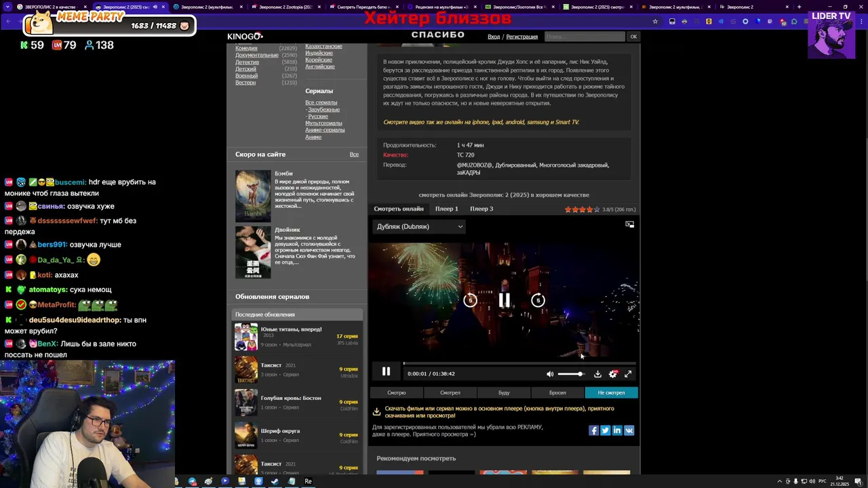This screenshot has height=488, width=868.
Task: Open the Юные титаны, вперед! update entry
Action: coord(297,337)
